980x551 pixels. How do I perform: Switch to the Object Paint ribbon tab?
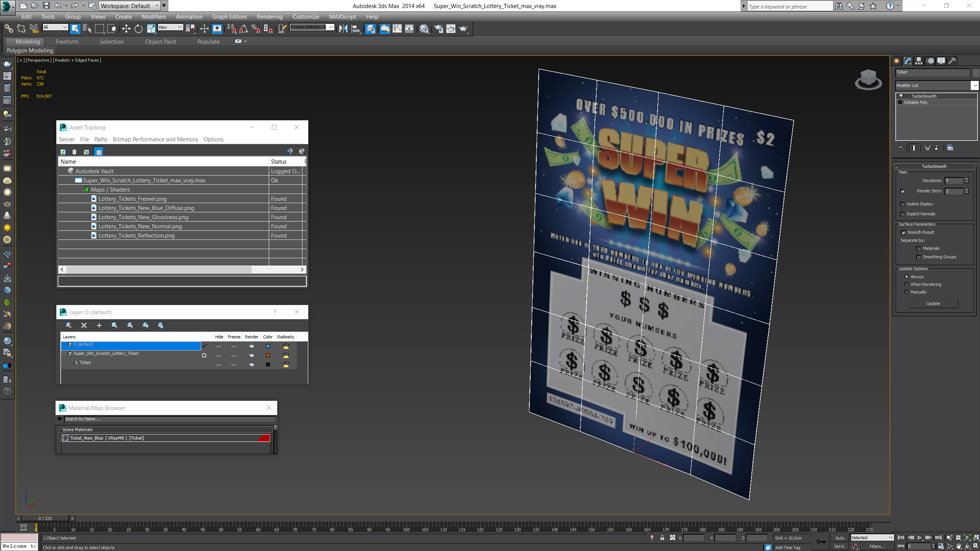coord(160,42)
